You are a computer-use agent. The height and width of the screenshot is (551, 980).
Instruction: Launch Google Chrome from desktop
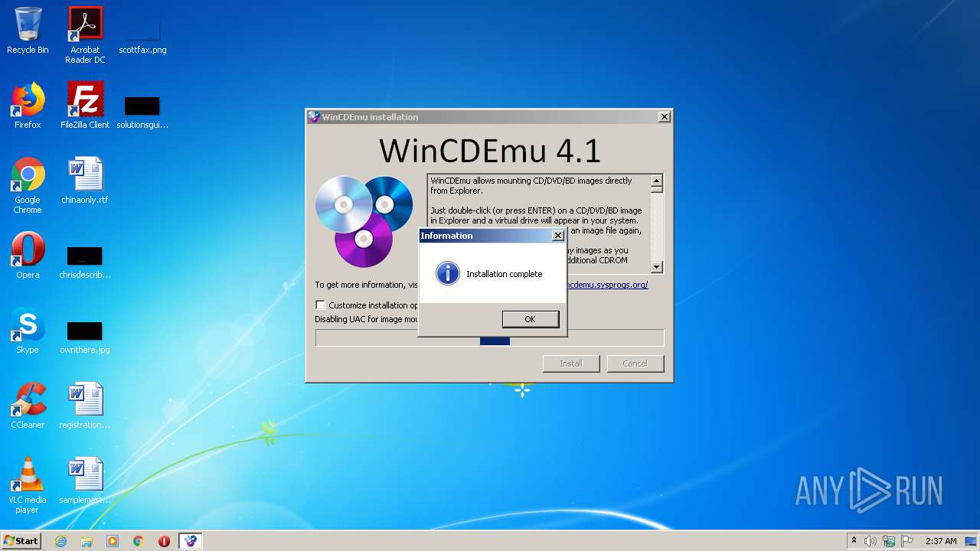[28, 185]
